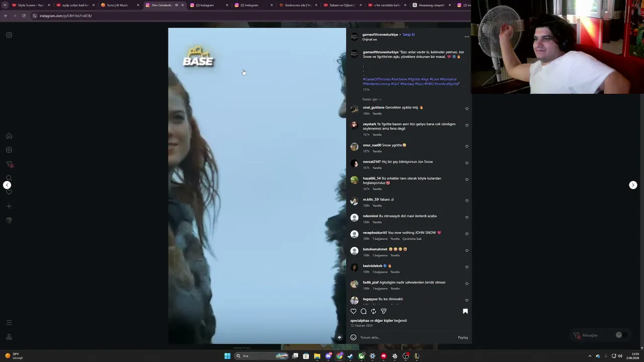Open the comment bubble icon under the post
This screenshot has width=644, height=362.
[x=363, y=311]
